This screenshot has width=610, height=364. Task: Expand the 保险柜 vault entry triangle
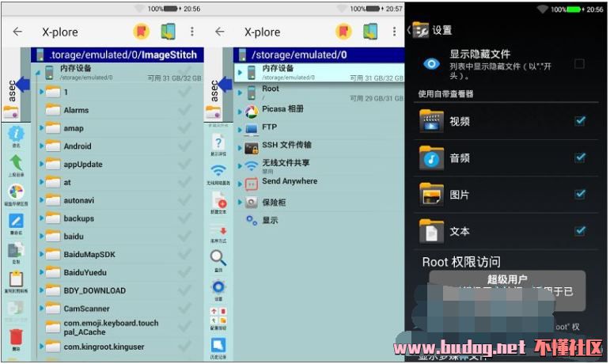(x=240, y=202)
